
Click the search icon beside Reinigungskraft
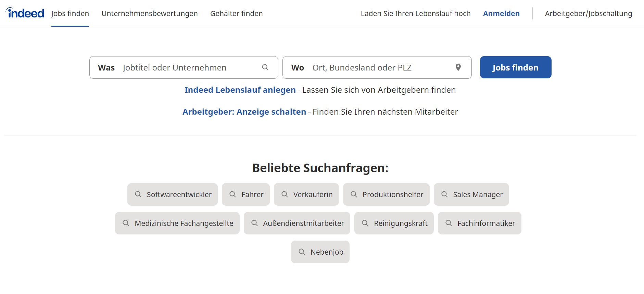(365, 223)
